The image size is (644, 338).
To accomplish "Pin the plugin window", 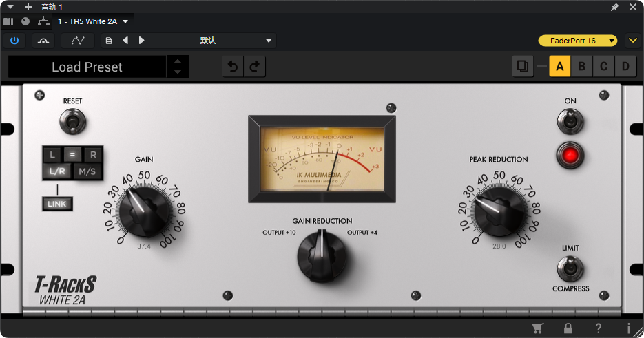I will pyautogui.click(x=614, y=7).
